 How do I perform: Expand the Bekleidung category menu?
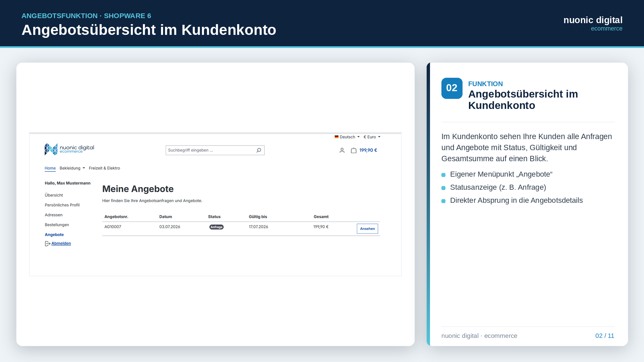click(72, 168)
